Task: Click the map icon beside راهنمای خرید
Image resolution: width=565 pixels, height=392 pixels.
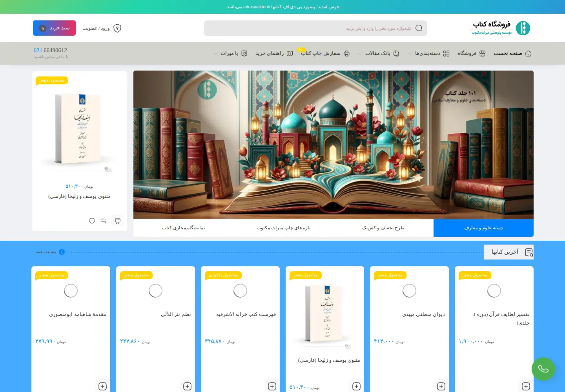Action: click(x=290, y=53)
